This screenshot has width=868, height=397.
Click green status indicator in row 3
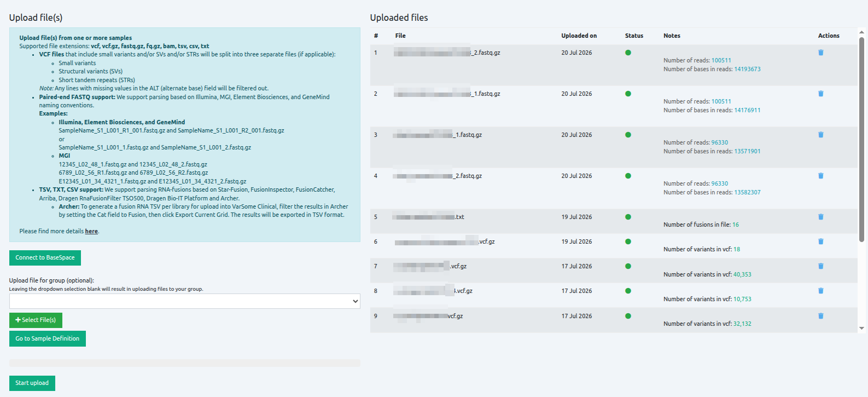coord(628,135)
